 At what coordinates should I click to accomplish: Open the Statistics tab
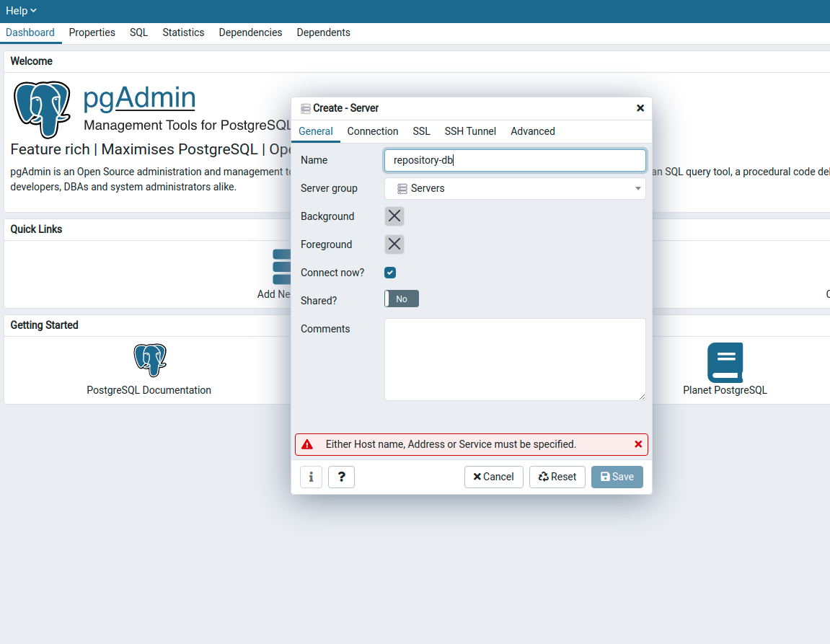183,32
